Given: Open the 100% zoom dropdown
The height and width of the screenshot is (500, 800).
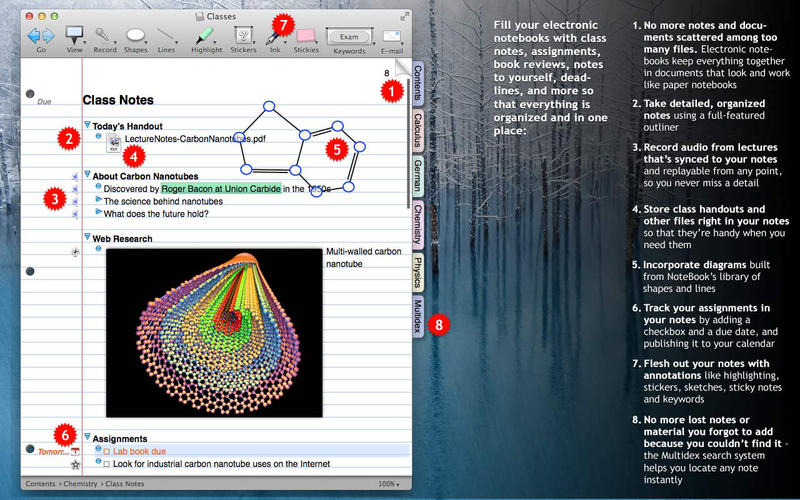Looking at the screenshot, I should (x=389, y=484).
